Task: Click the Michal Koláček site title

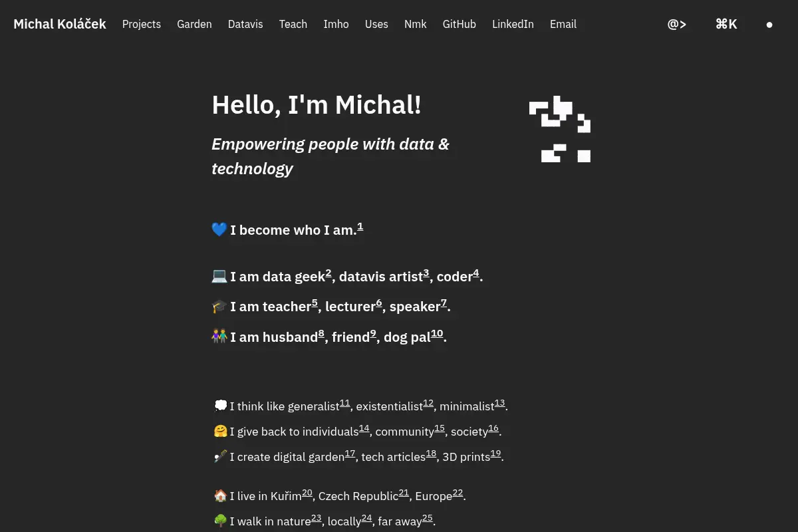Action: point(60,24)
